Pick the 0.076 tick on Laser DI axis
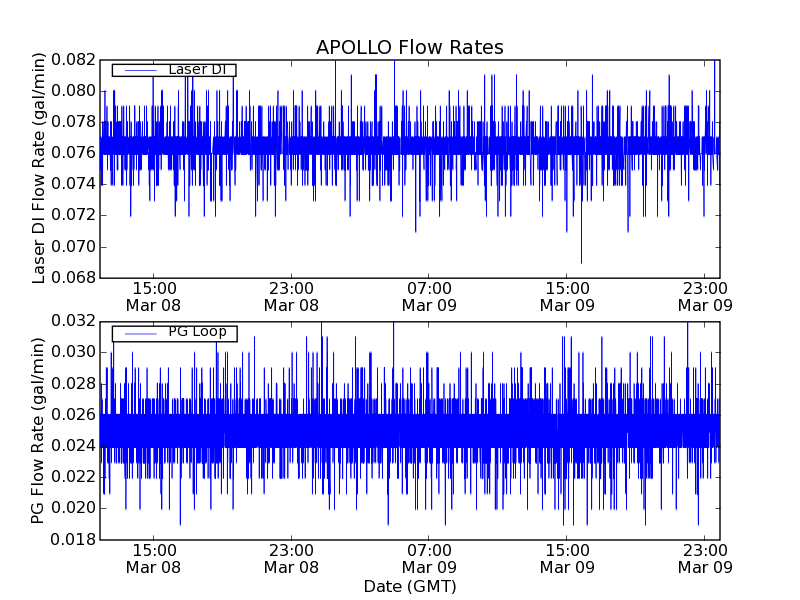The width and height of the screenshot is (800, 600). coord(75,153)
